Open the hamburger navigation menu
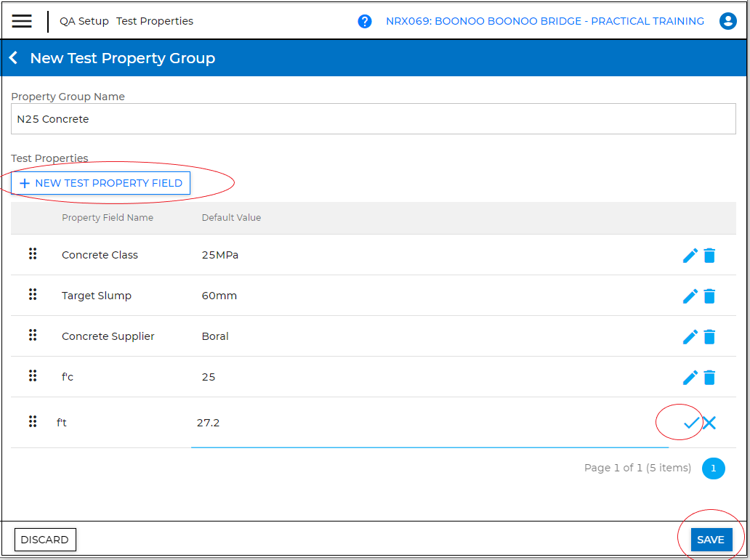 22,21
